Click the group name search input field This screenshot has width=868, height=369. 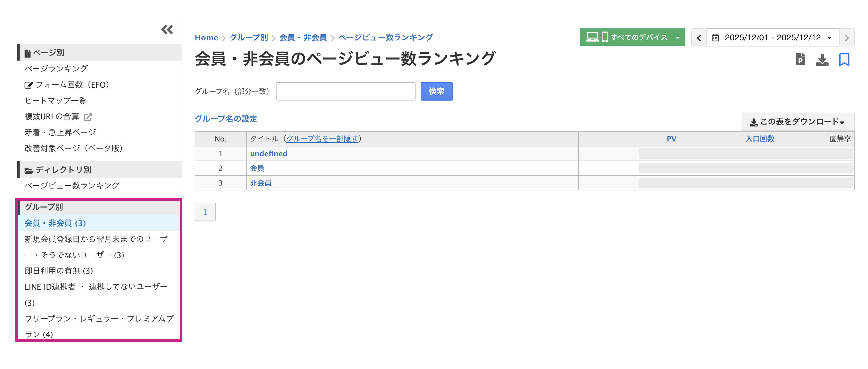pyautogui.click(x=345, y=91)
